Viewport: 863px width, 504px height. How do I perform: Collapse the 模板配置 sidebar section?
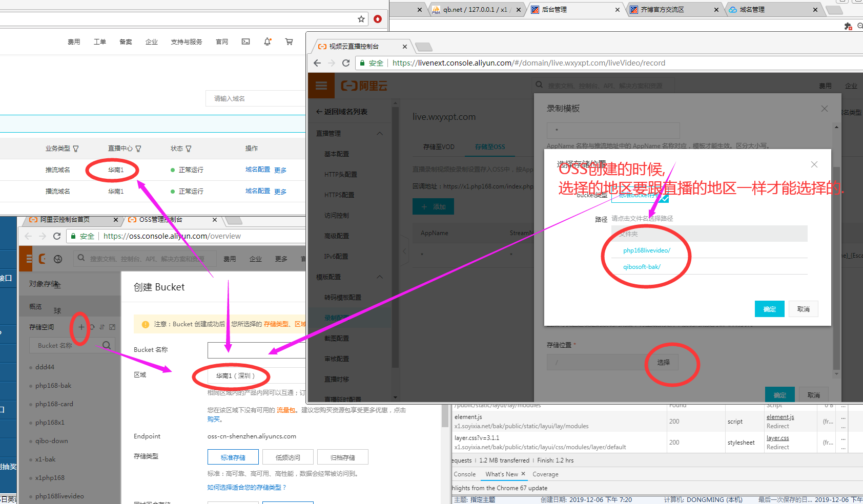tap(380, 277)
